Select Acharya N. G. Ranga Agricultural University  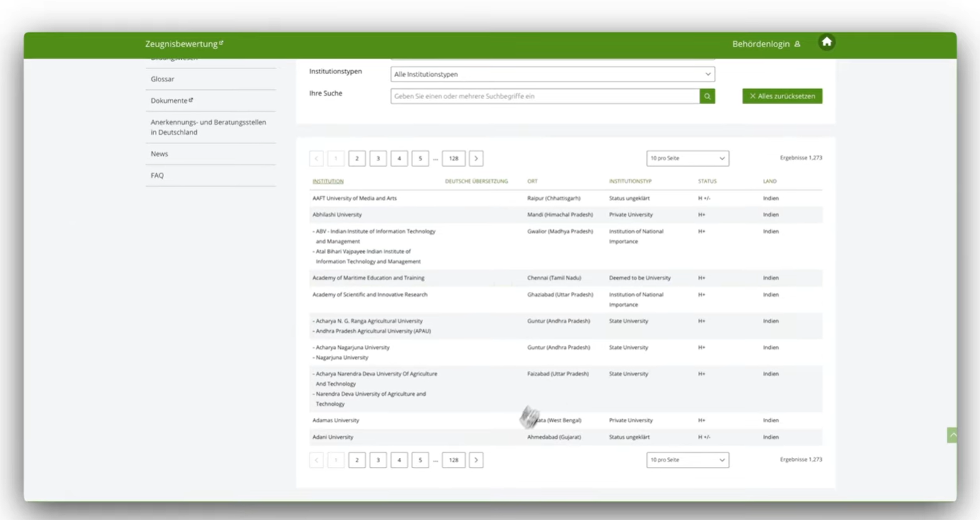[x=369, y=321]
